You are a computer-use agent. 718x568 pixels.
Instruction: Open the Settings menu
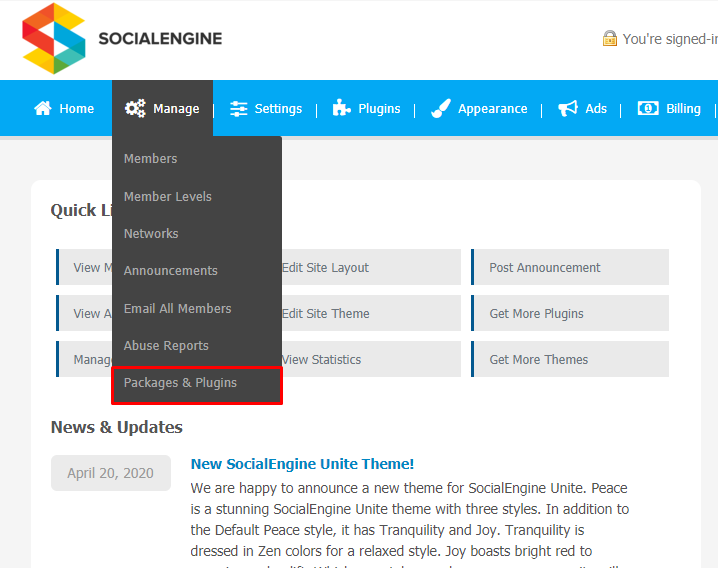(266, 109)
